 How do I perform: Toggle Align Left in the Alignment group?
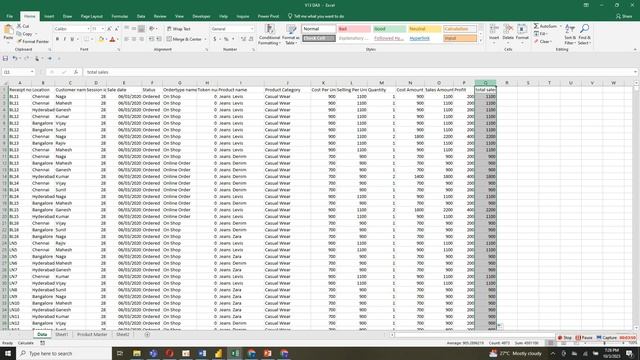127,39
